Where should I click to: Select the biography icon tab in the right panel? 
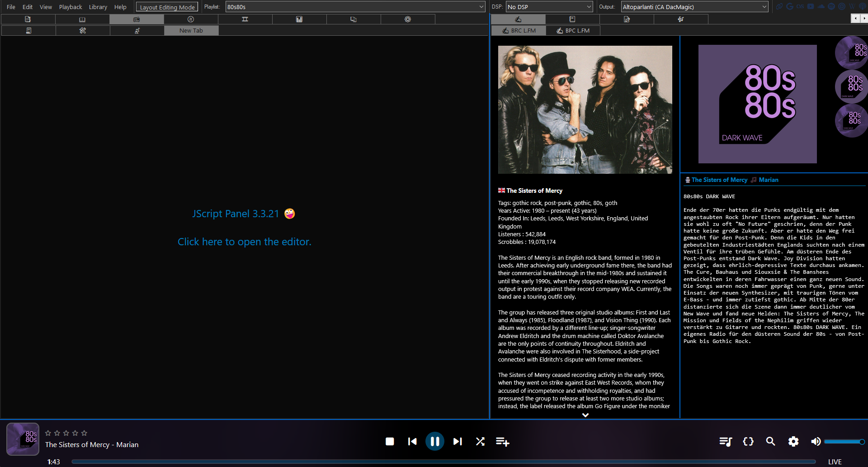pyautogui.click(x=518, y=19)
